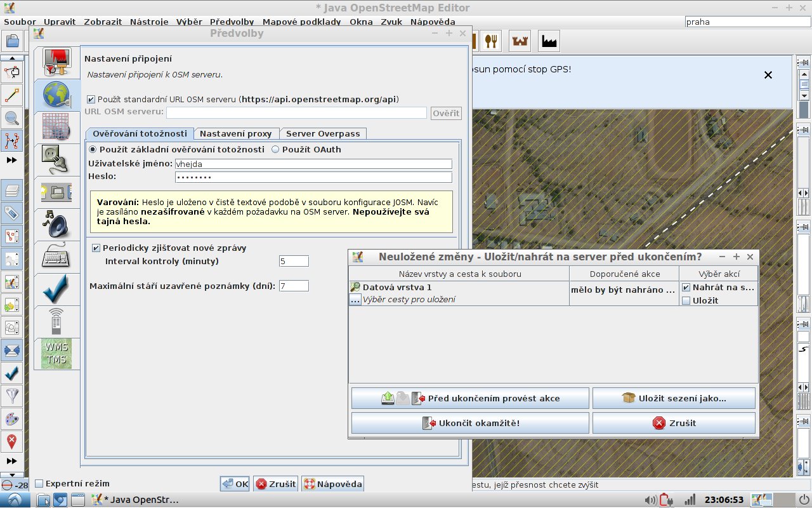Toggle the layers panel icon in left toolbar
812x508 pixels.
pyautogui.click(x=11, y=190)
